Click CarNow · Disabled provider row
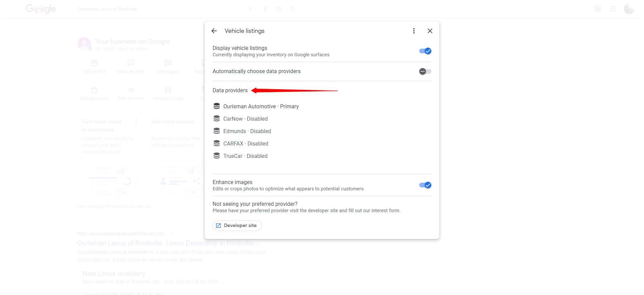 pos(246,119)
